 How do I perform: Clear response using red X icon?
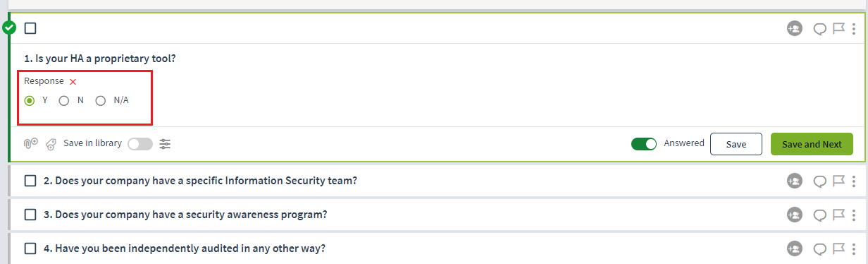click(x=73, y=82)
